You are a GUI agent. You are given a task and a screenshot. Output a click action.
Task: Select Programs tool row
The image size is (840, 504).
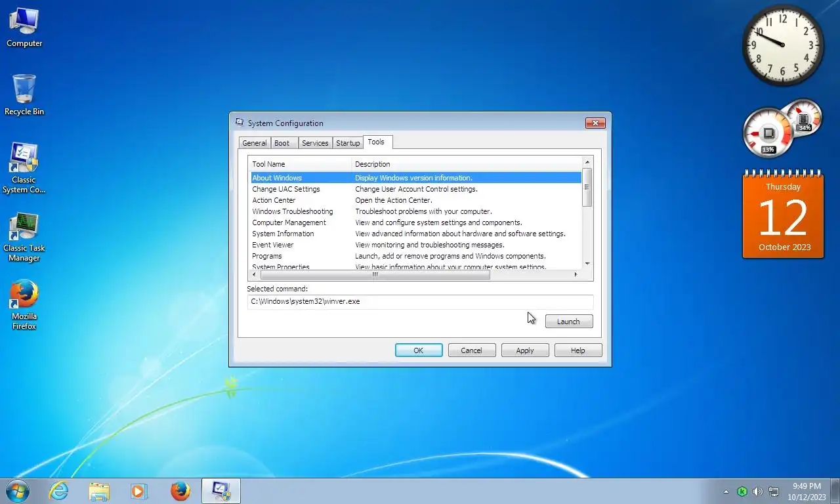pos(416,256)
